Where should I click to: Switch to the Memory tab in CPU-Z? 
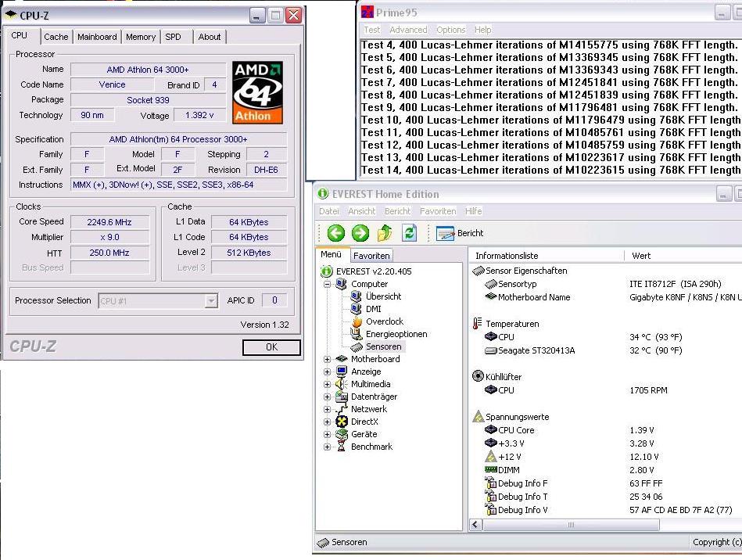click(141, 37)
